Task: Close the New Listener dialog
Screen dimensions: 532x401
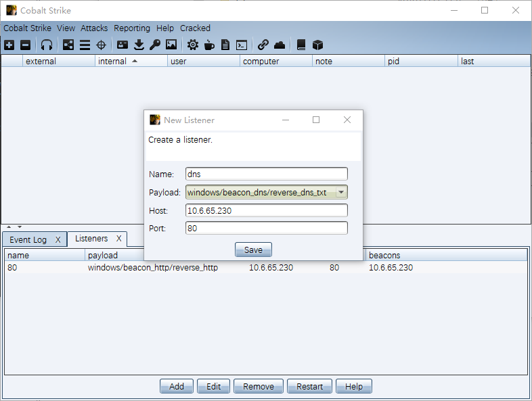Action: tap(347, 120)
